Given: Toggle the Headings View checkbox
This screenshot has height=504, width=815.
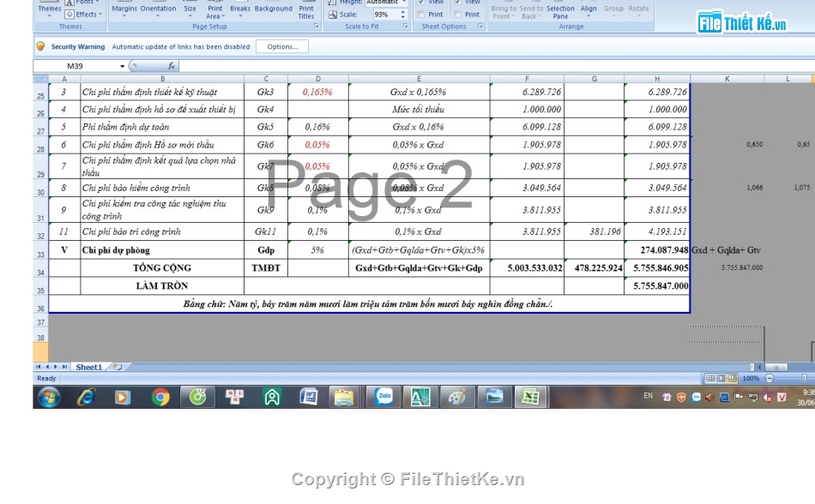Looking at the screenshot, I should click(458, 2).
